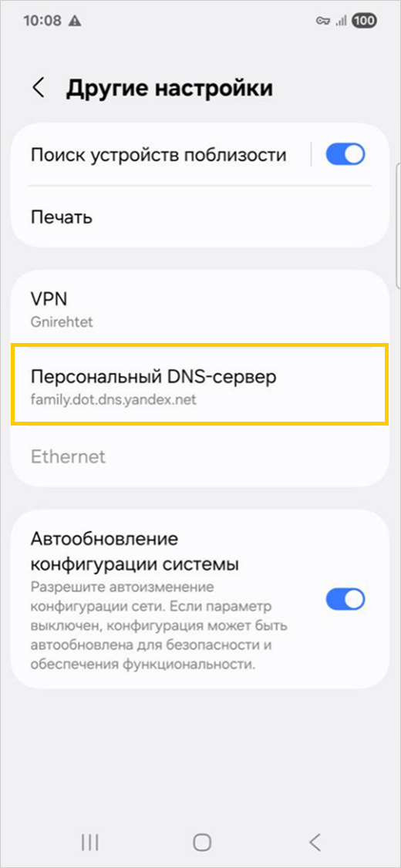Tap the Ethernet entry

click(x=200, y=456)
